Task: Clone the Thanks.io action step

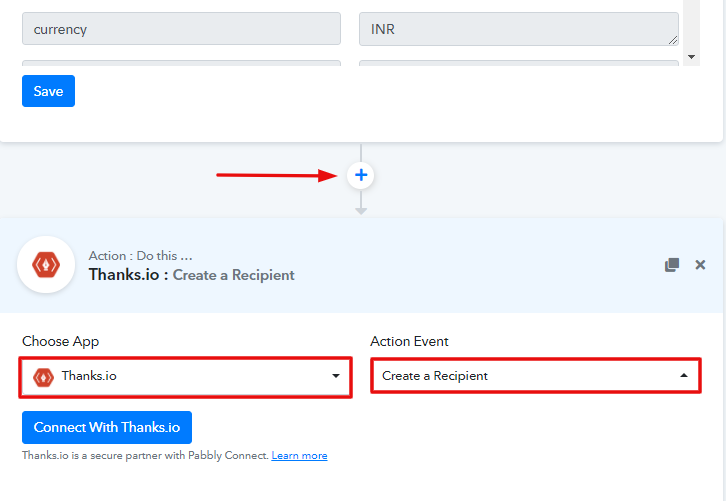Action: point(672,265)
